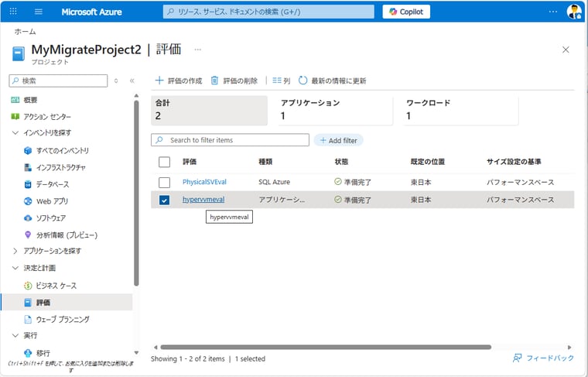Click 評価の削除 toolbar button

point(234,81)
